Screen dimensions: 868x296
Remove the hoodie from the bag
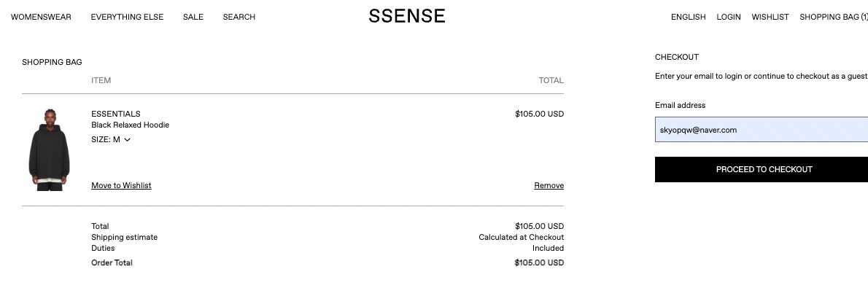tap(549, 185)
